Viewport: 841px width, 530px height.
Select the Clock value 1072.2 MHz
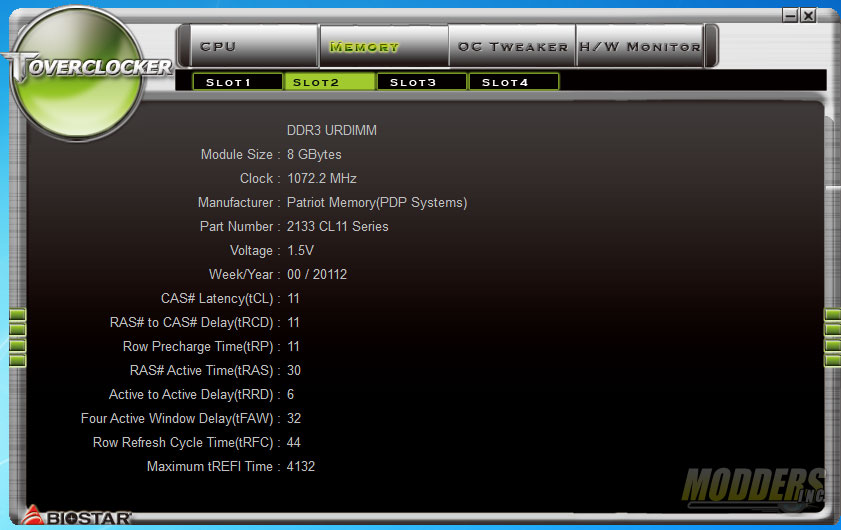[321, 178]
